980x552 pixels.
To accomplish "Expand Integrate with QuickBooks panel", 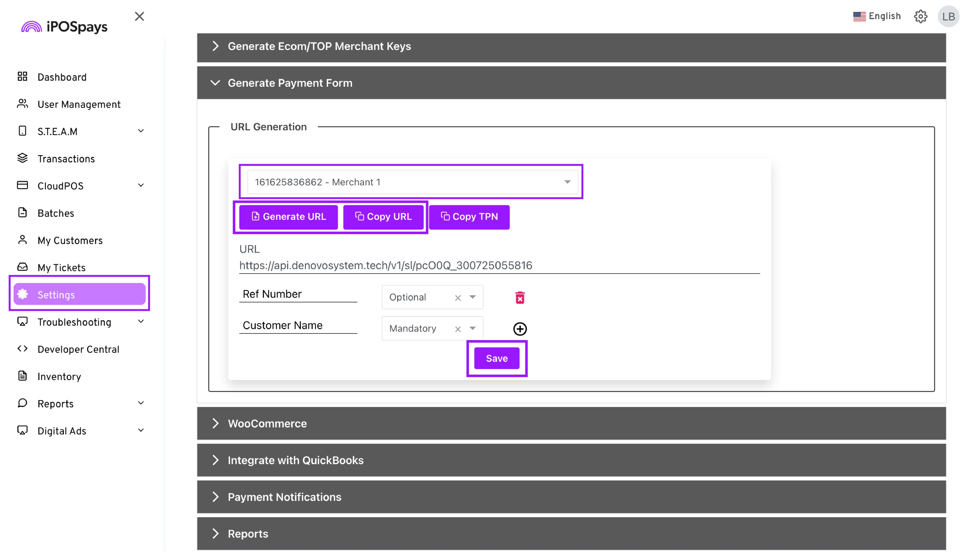I will point(295,460).
